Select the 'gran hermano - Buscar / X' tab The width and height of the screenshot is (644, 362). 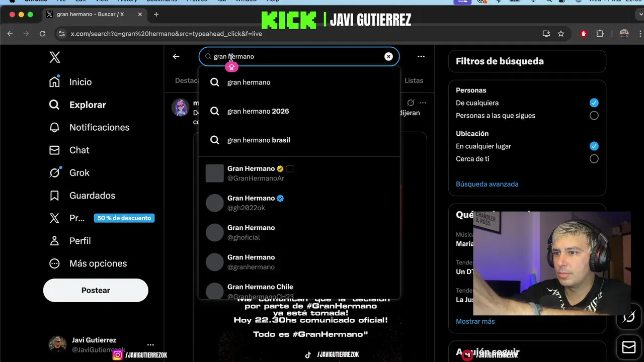click(x=95, y=14)
